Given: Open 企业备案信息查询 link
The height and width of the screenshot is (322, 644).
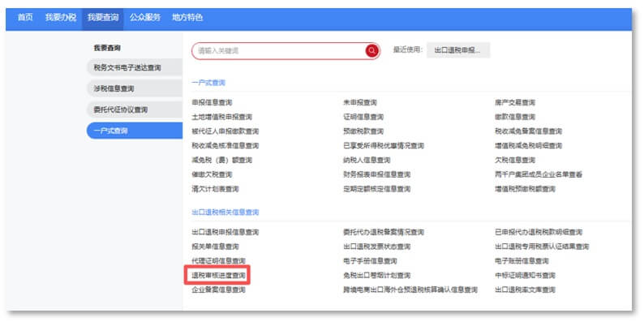Looking at the screenshot, I should point(218,290).
